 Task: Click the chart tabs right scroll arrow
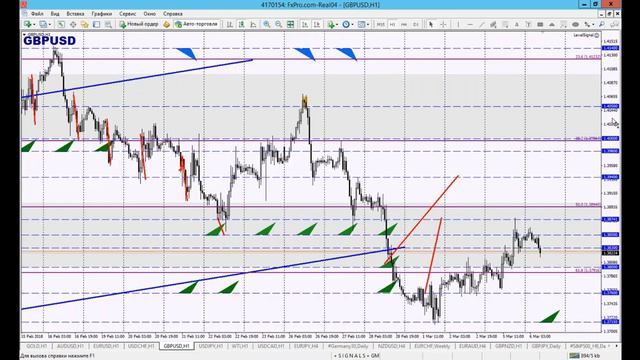click(x=616, y=346)
